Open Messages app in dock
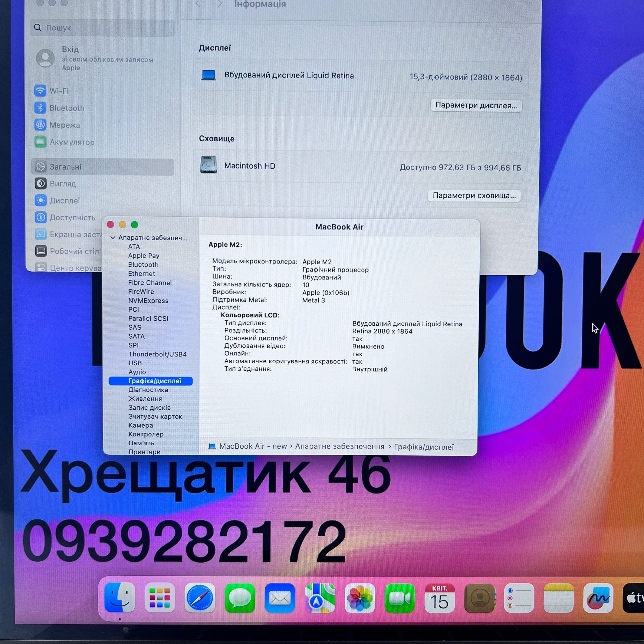Image resolution: width=644 pixels, height=644 pixels. click(240, 598)
